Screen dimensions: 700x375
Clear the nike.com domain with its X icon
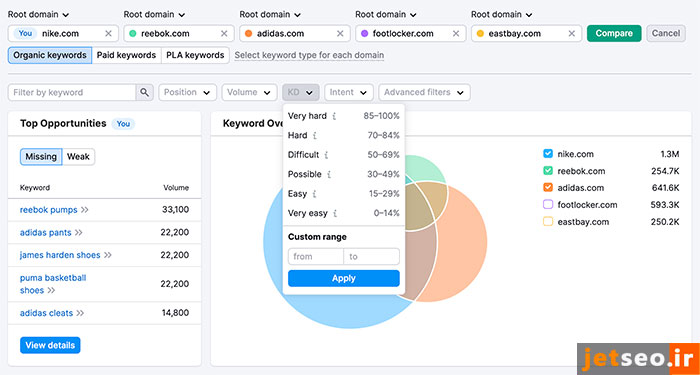point(108,33)
